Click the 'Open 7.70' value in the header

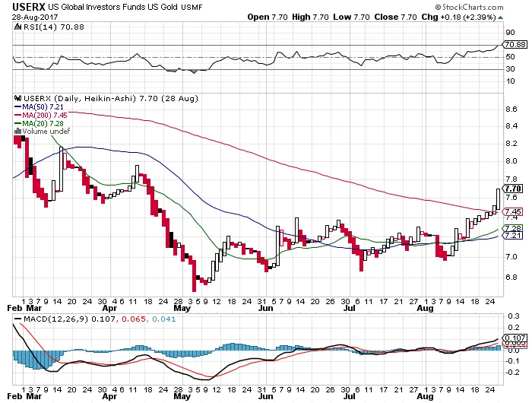tap(268, 17)
